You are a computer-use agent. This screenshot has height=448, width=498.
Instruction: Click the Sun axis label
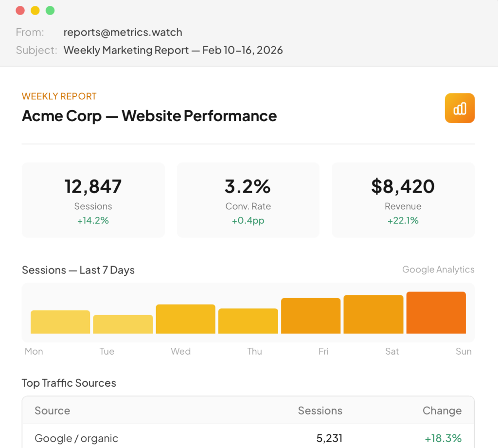[463, 351]
